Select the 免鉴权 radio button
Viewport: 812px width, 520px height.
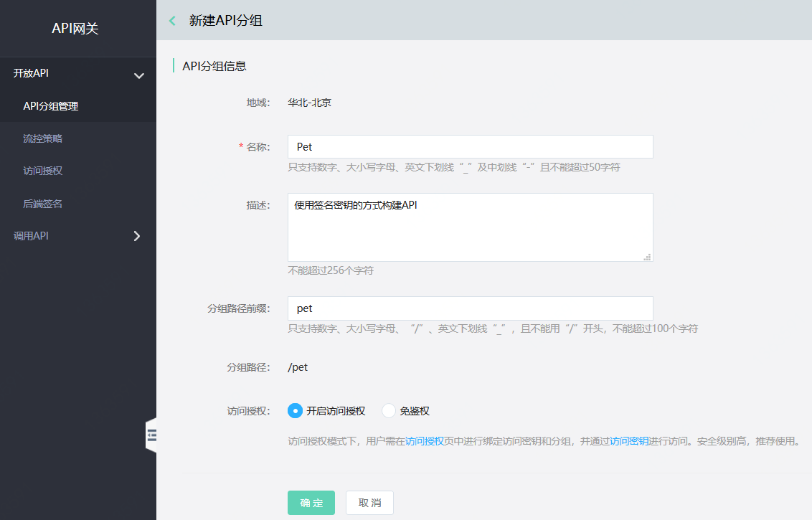pos(388,411)
